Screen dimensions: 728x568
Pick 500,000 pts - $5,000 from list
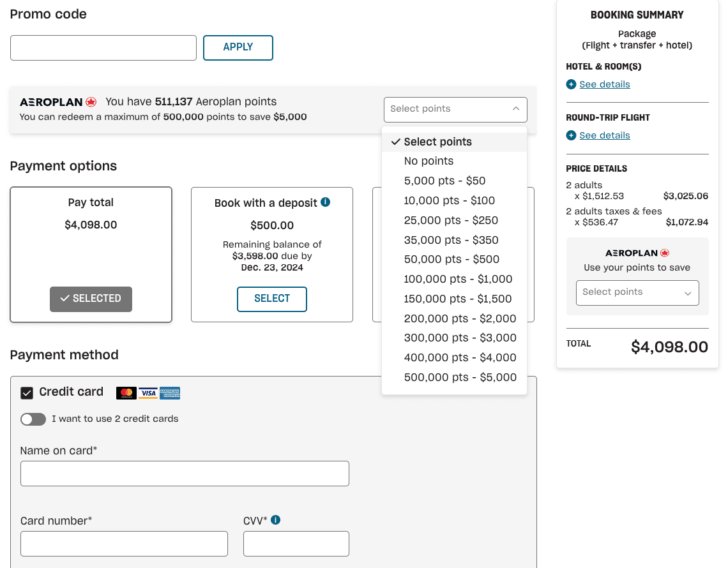click(460, 377)
